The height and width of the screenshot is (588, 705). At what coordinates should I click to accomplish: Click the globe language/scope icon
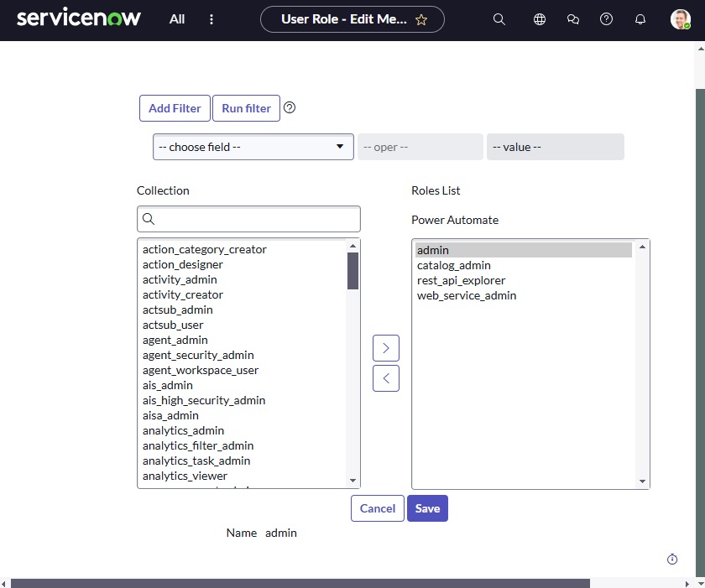pyautogui.click(x=540, y=18)
